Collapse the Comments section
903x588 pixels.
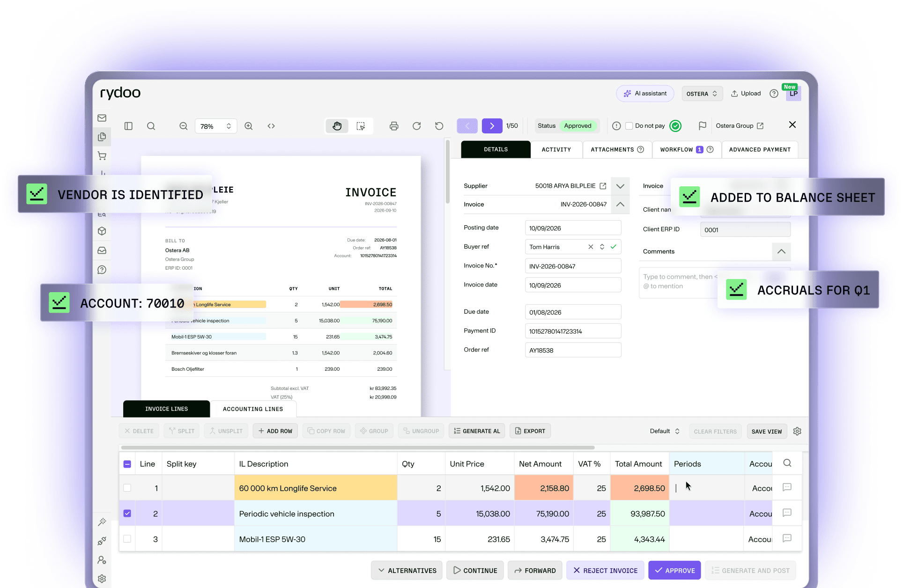781,251
